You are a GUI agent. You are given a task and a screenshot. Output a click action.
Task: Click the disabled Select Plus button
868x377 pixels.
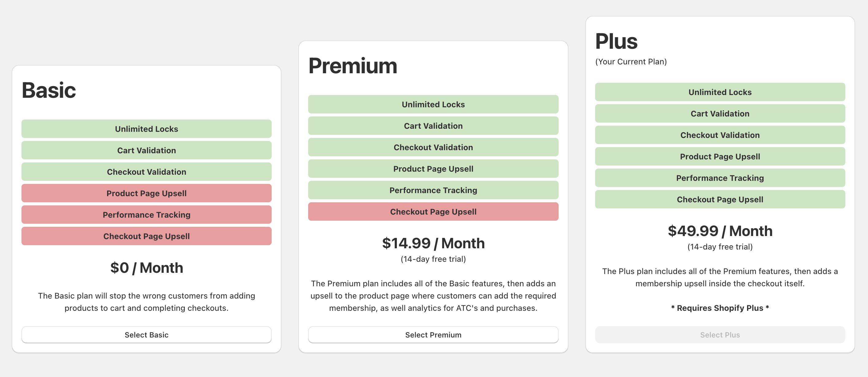point(720,335)
